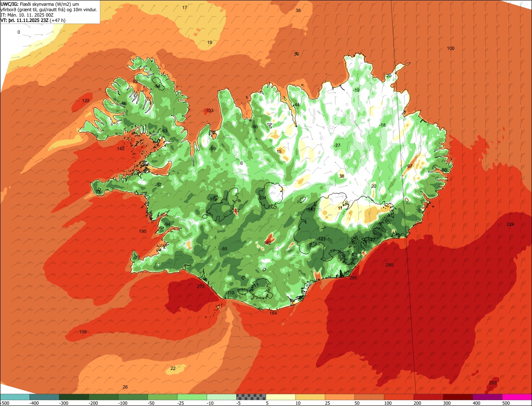Click the '164' value on the south coast
Viewport: 532px width, 406px height.
[x=273, y=313]
